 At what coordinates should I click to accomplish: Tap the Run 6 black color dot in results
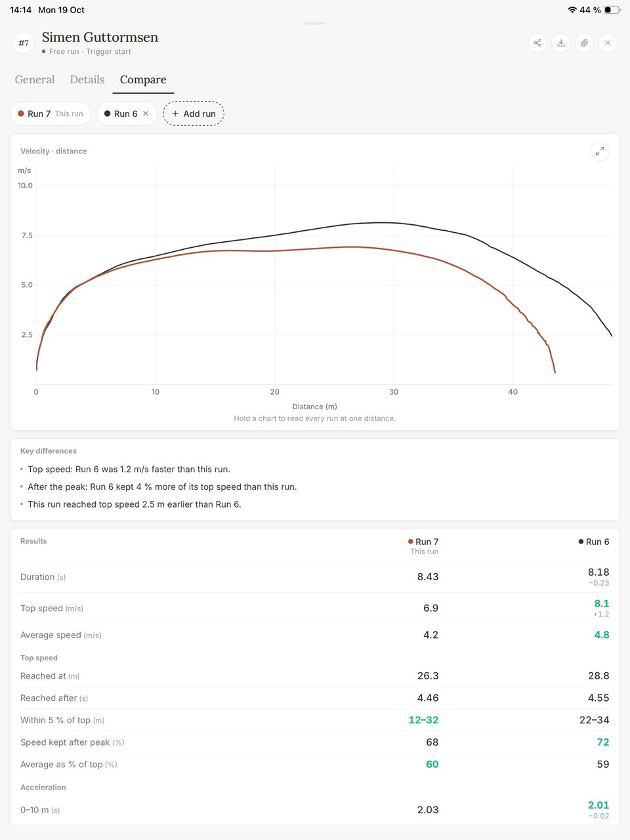tap(581, 542)
